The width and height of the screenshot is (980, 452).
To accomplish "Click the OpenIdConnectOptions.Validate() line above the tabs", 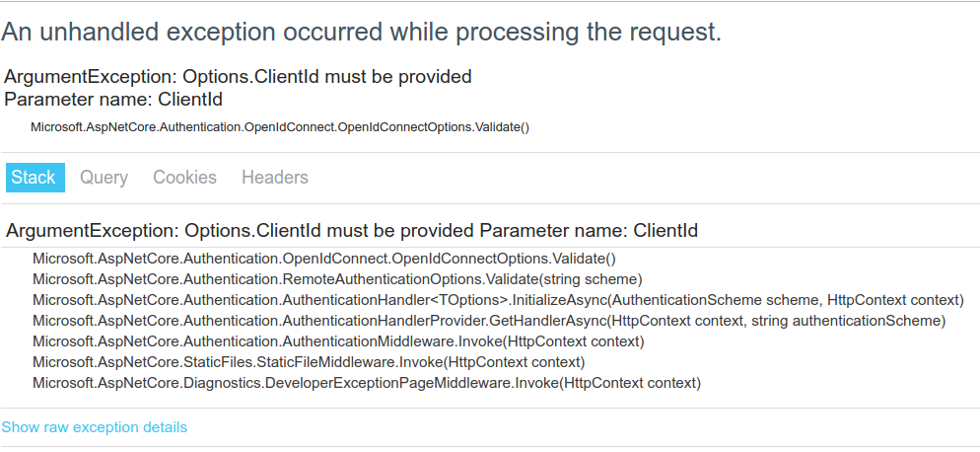I will (x=280, y=127).
